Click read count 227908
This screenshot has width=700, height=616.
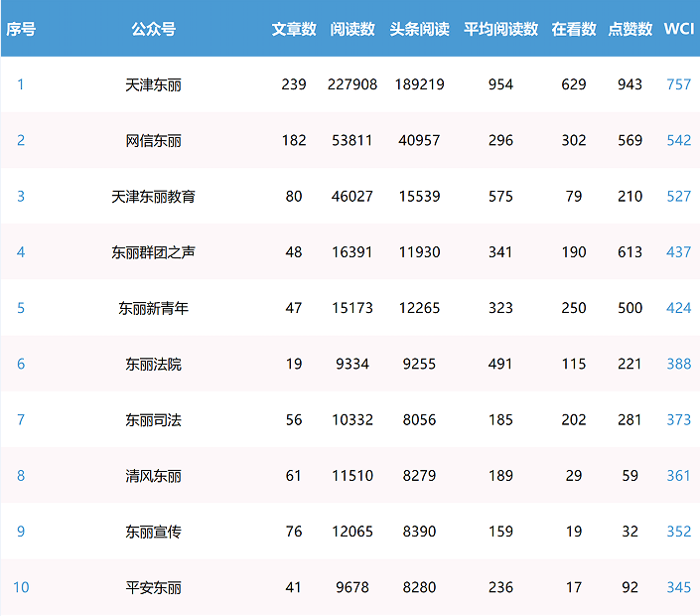[352, 84]
